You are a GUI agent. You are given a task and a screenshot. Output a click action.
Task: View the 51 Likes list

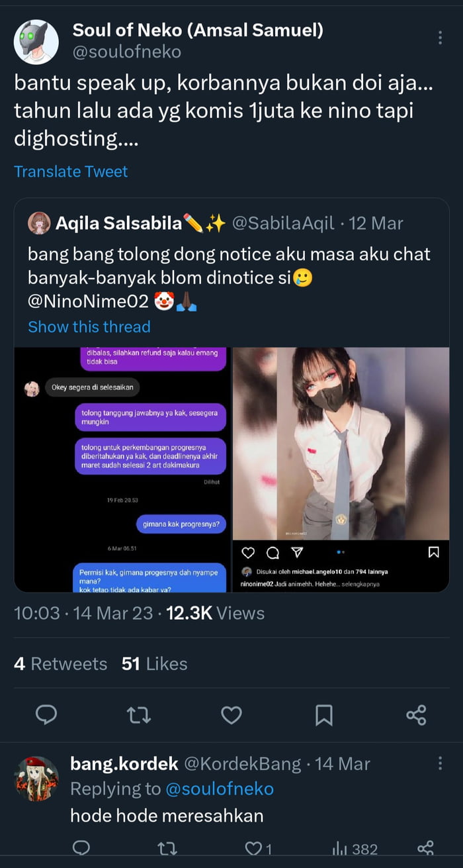(x=154, y=663)
